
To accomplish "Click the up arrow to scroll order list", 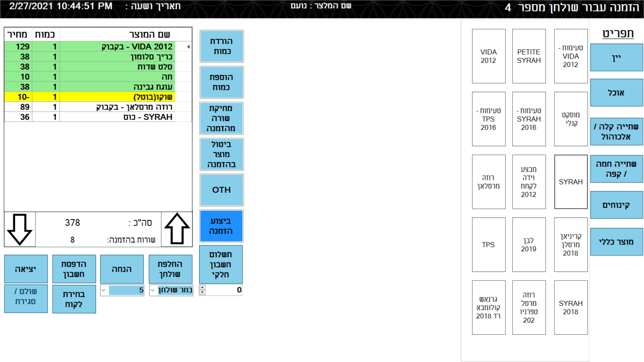I will click(177, 229).
